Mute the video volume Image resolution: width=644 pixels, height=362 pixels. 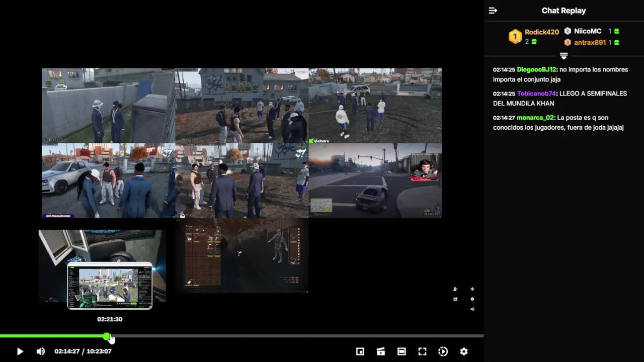point(41,351)
